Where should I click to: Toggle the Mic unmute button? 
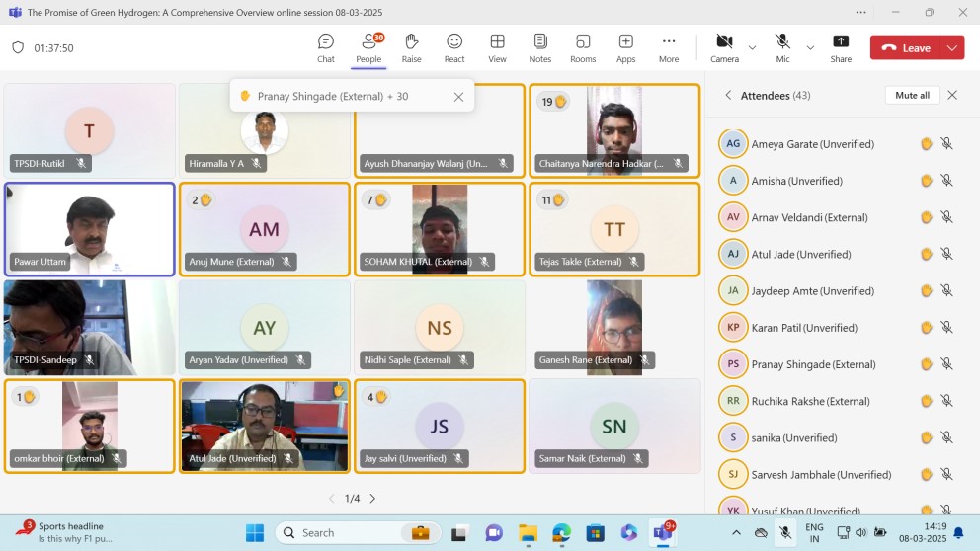click(x=782, y=47)
